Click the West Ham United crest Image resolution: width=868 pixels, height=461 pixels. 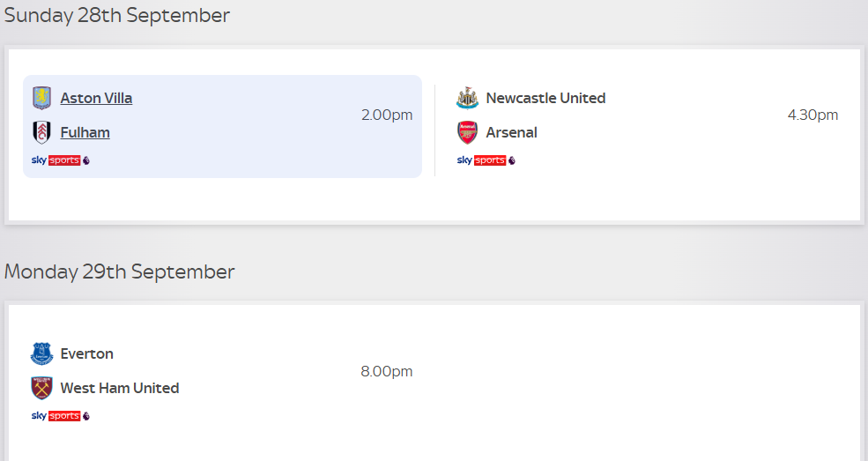click(41, 388)
